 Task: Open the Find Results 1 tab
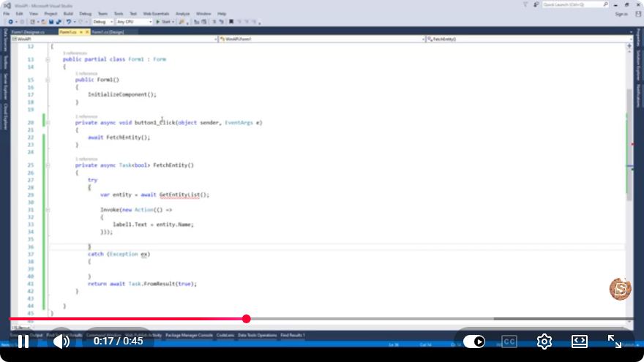pos(293,336)
